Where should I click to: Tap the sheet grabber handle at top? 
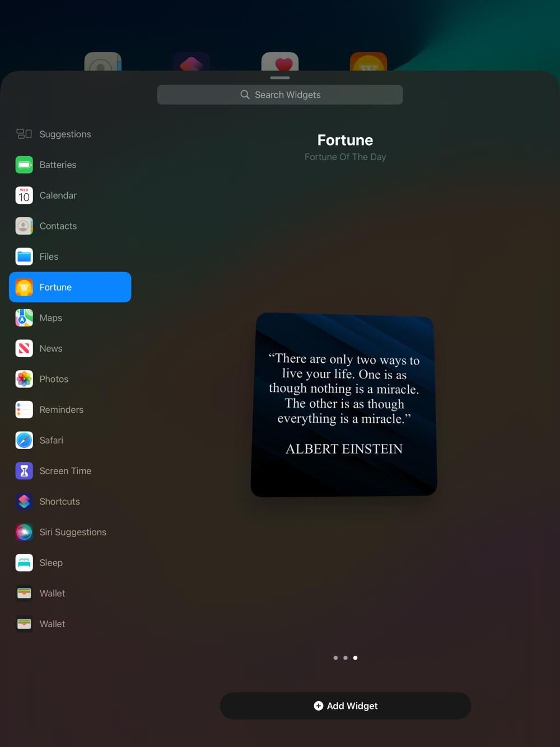pyautogui.click(x=280, y=78)
